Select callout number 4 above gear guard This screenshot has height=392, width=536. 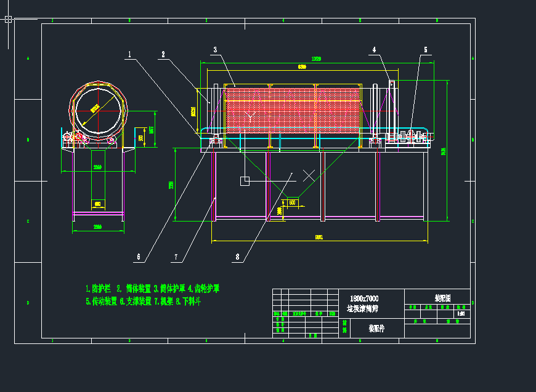point(374,50)
